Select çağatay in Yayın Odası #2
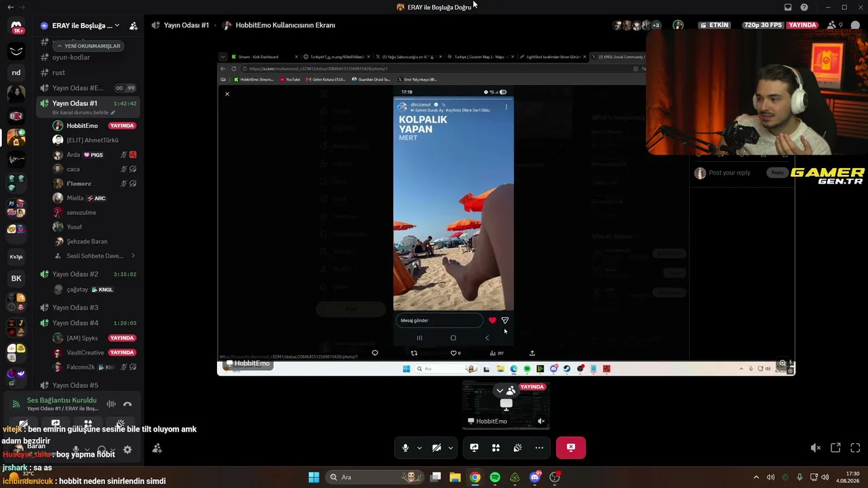This screenshot has height=488, width=868. tap(95, 289)
